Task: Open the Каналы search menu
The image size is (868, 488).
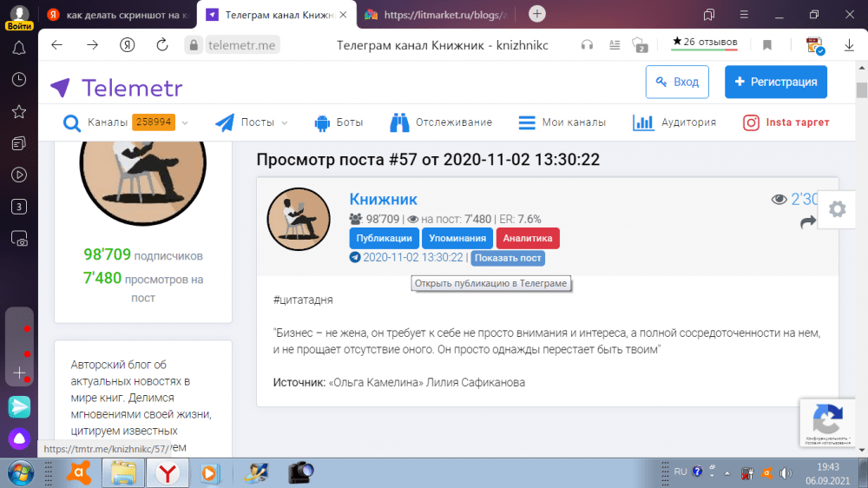Action: click(118, 122)
